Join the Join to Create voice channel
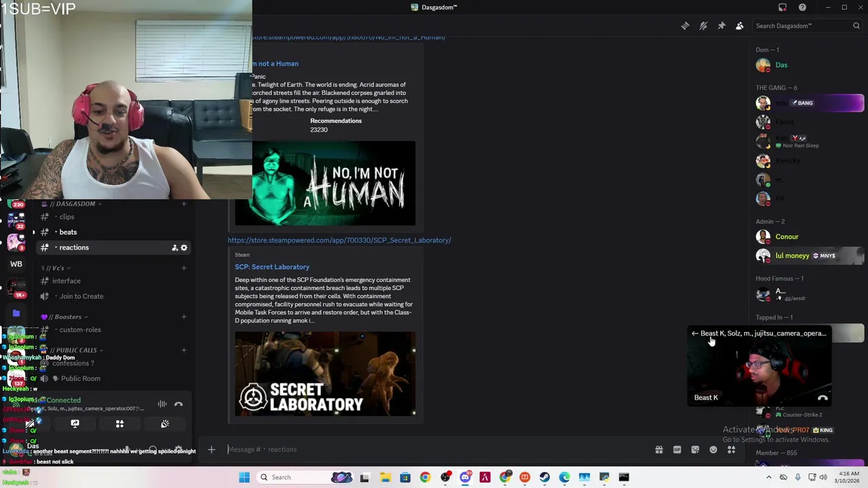The image size is (868, 488). click(x=113, y=296)
